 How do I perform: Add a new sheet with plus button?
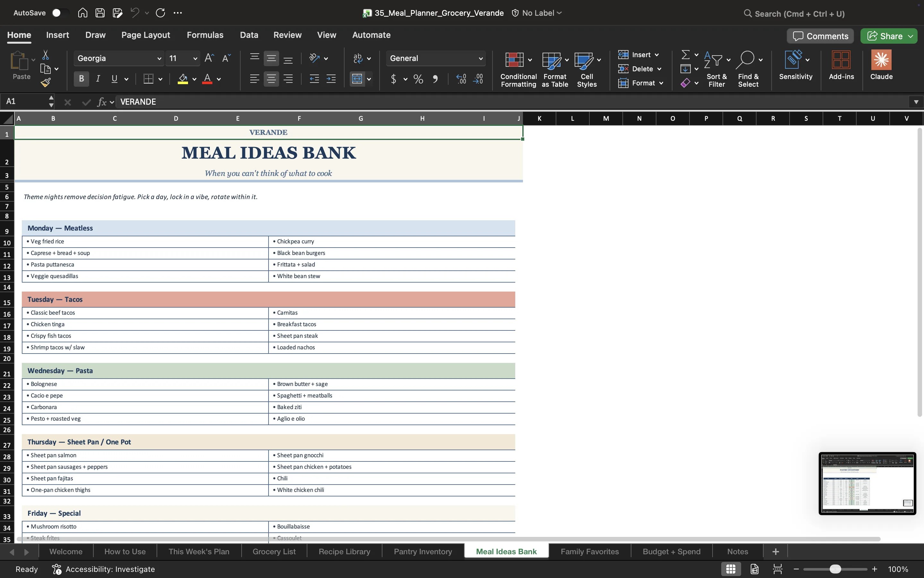click(775, 551)
